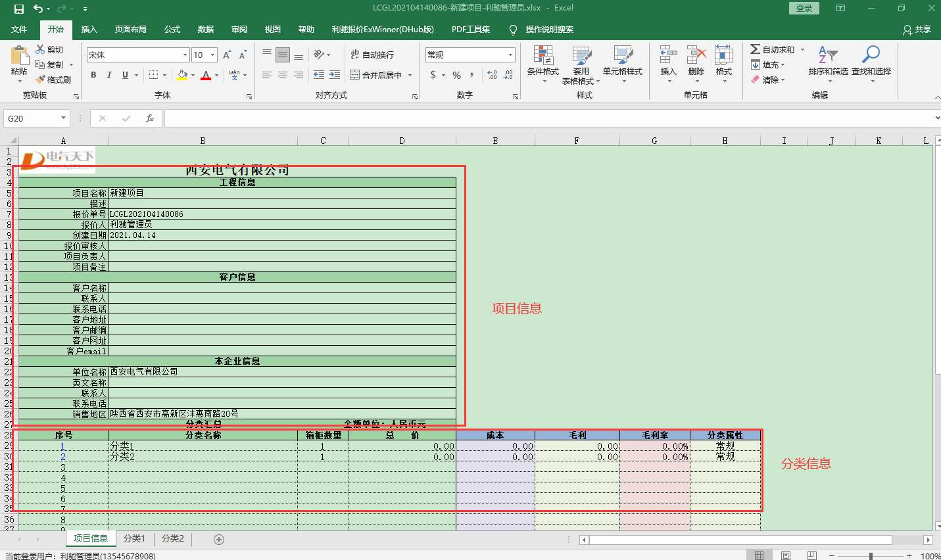Toggle Bold formatting
This screenshot has width=941, height=560.
93,75
